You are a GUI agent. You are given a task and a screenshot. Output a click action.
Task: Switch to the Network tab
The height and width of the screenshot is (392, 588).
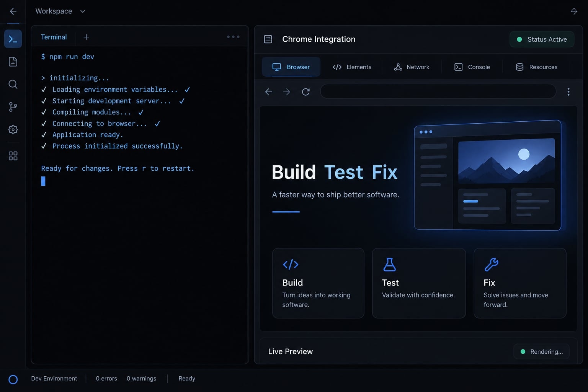coord(412,67)
